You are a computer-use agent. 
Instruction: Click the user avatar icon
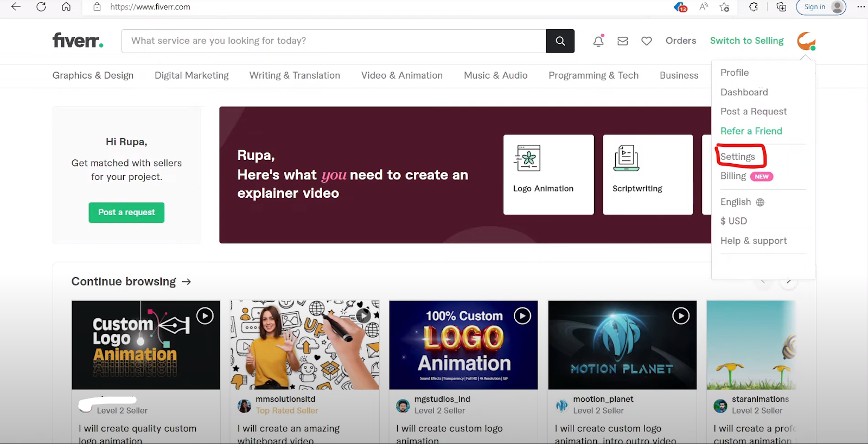806,41
